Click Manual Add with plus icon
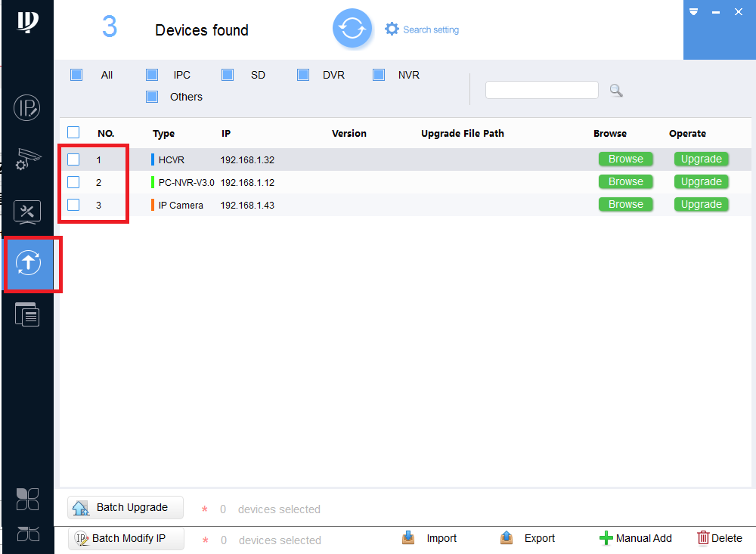The height and width of the screenshot is (554, 756). pyautogui.click(x=636, y=538)
